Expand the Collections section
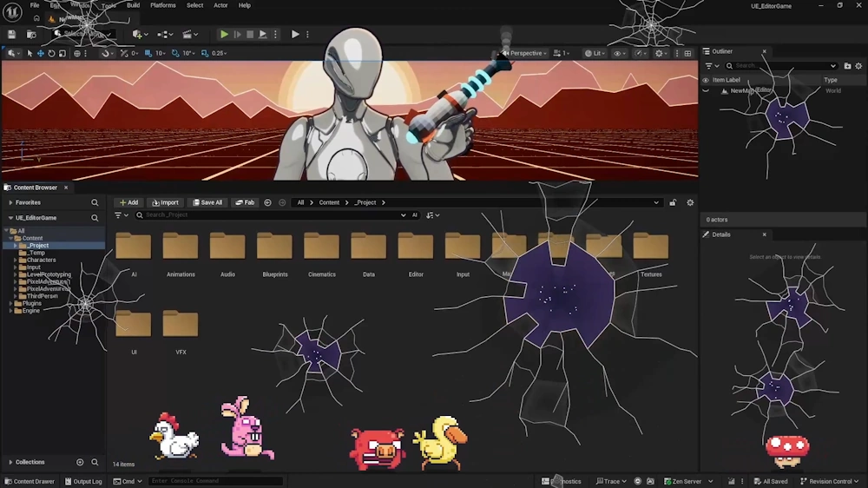The image size is (868, 488). click(10, 462)
